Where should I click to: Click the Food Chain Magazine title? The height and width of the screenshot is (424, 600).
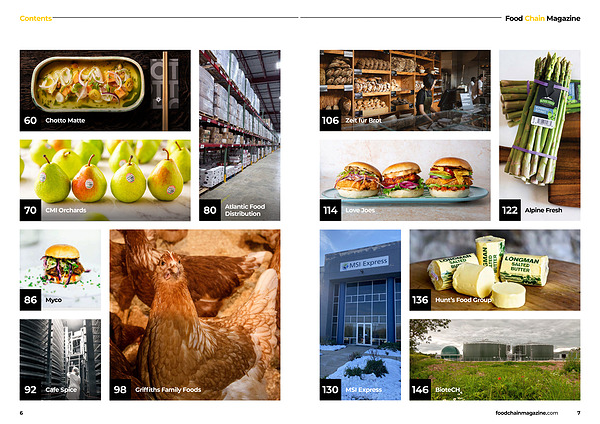543,18
